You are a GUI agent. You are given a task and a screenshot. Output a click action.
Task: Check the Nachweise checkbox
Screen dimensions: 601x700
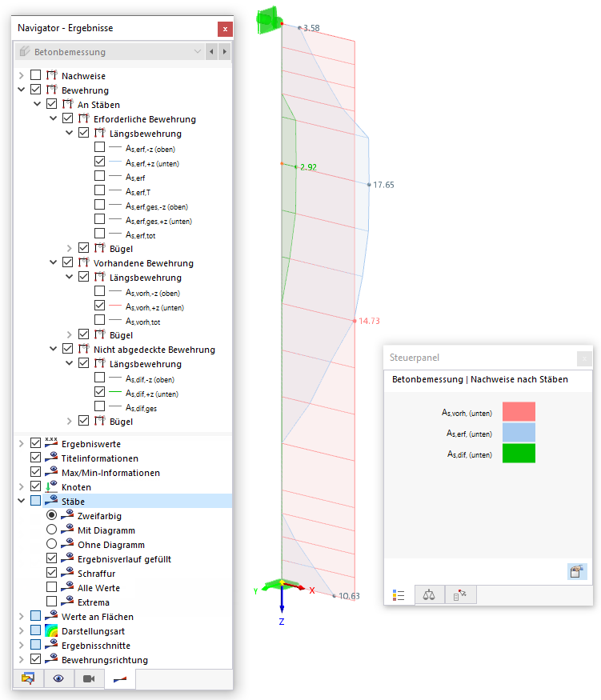click(36, 75)
